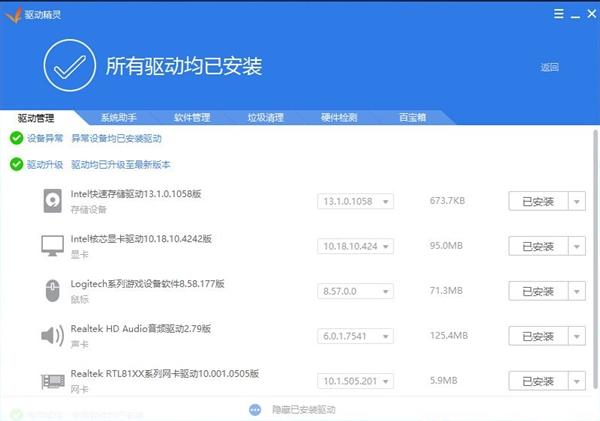Click 已安装 button for Realtek HD Audio
600x421 pixels.
(538, 336)
